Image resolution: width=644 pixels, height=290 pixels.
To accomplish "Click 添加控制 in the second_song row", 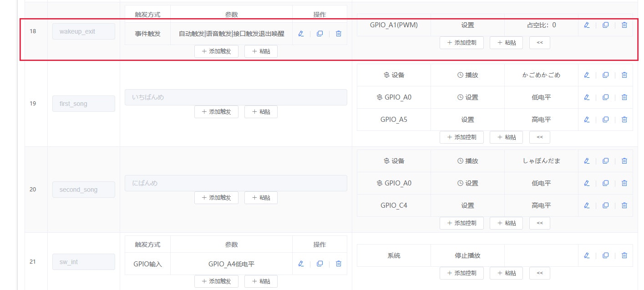I will click(461, 223).
